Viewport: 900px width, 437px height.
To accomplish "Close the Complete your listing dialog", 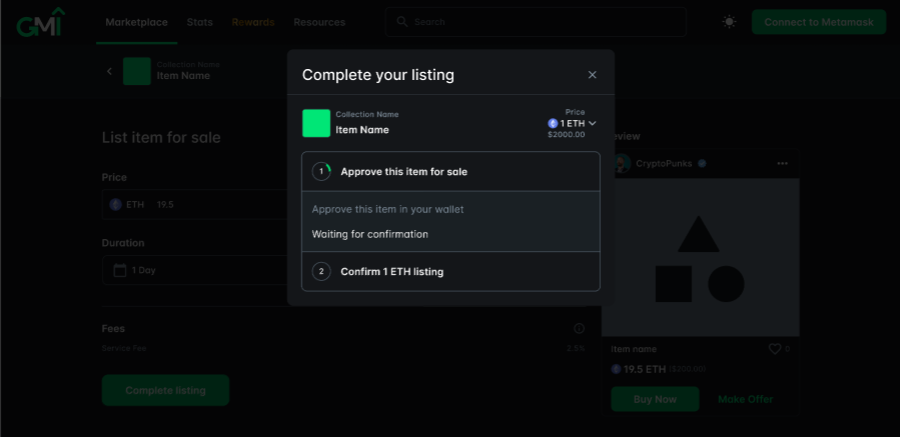I will (x=592, y=75).
